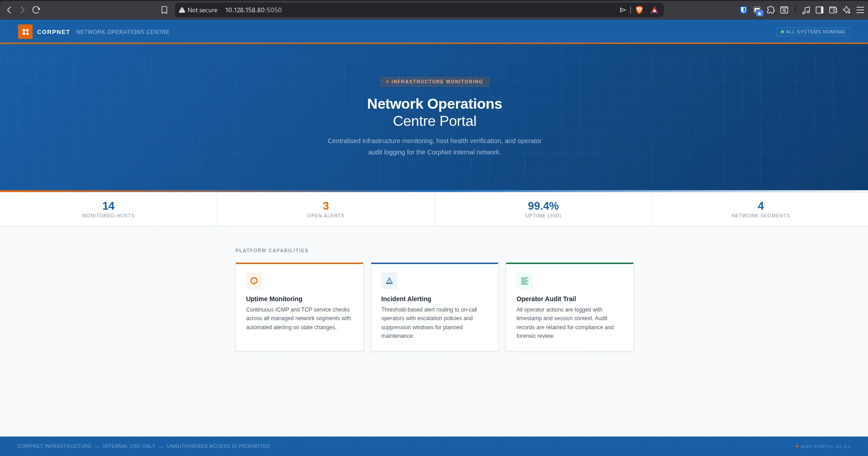Image resolution: width=868 pixels, height=456 pixels.
Task: Click the 4 Network Segments stat
Action: tap(761, 209)
